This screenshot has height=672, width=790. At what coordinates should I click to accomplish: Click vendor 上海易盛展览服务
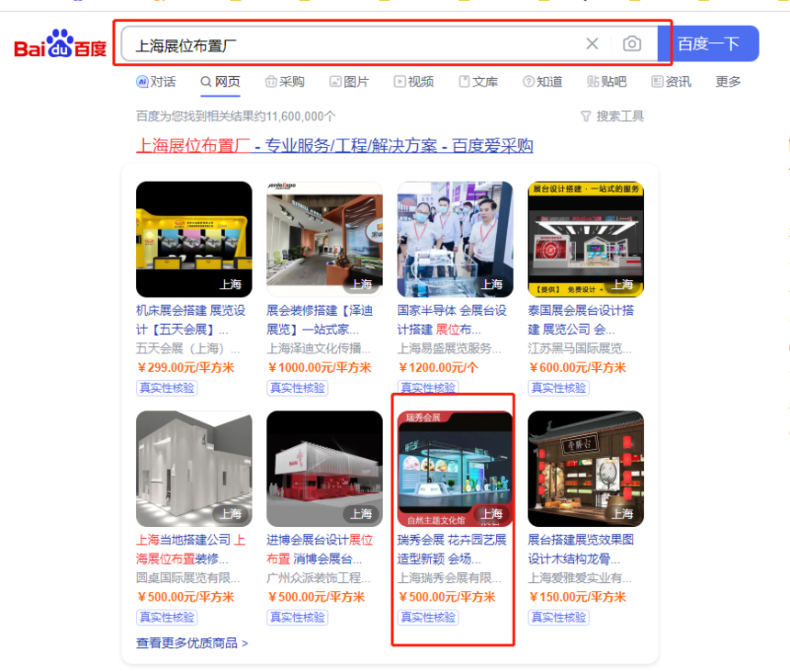[x=449, y=348]
